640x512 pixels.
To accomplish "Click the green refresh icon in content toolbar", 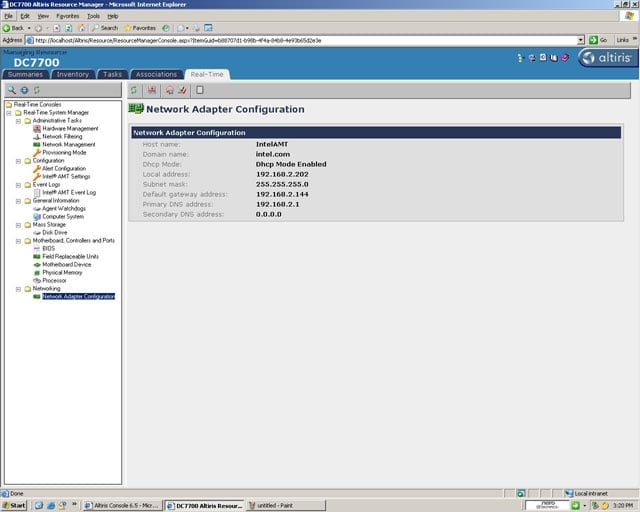I will [x=134, y=90].
